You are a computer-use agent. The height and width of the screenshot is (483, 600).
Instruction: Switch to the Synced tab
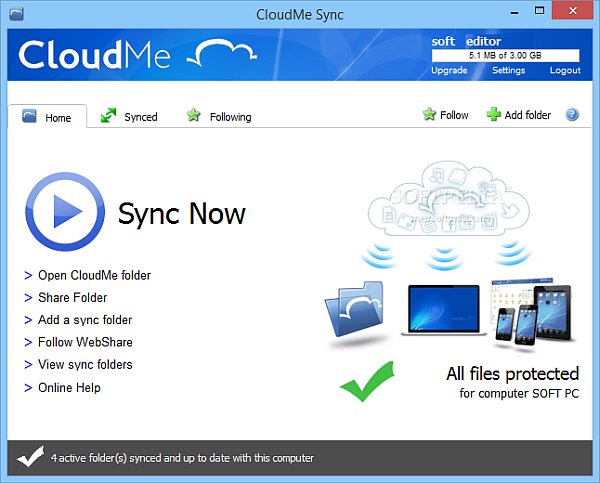click(x=129, y=117)
